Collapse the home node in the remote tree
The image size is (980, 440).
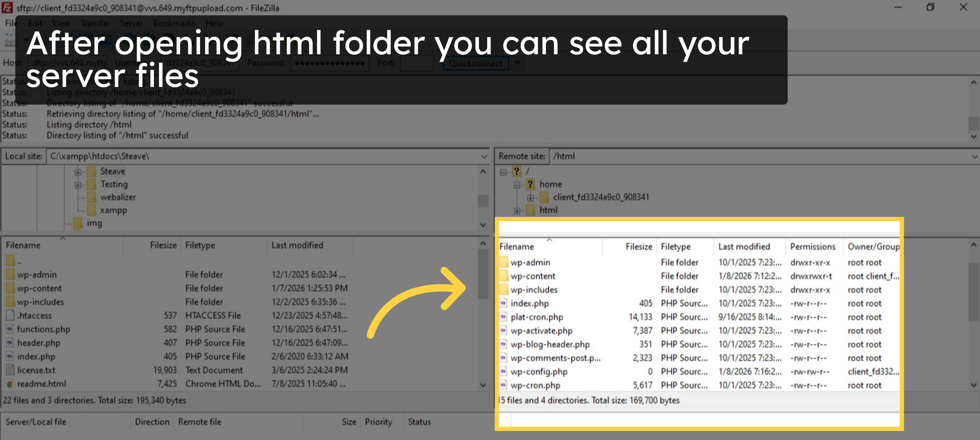[x=516, y=184]
